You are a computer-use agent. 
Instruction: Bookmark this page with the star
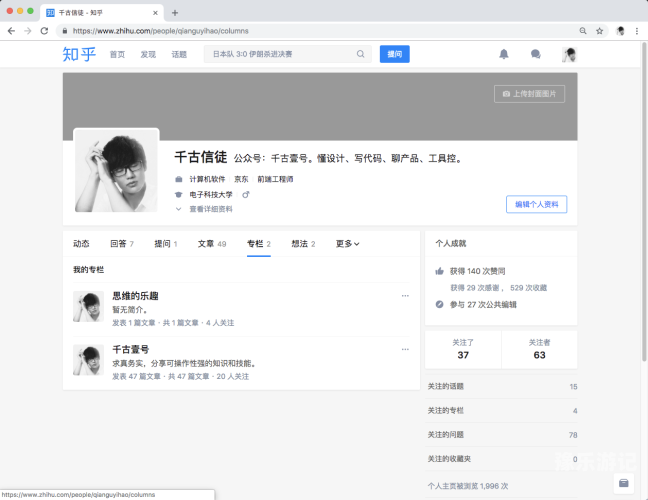[x=599, y=31]
